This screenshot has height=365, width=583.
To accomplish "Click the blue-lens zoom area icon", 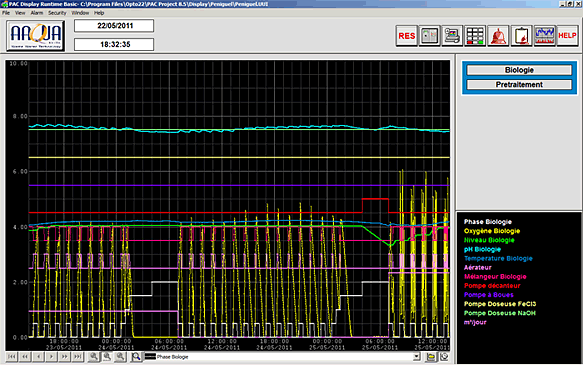I will (x=136, y=357).
